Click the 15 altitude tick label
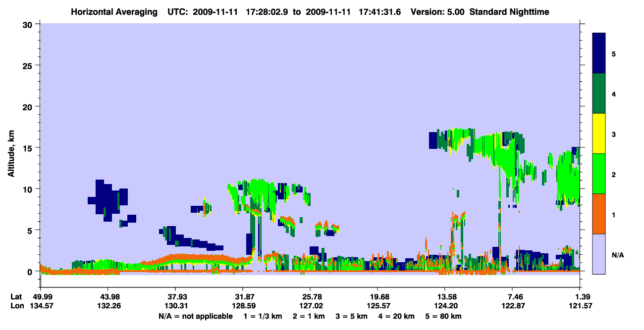Screen dimensions: 644x330 point(28,148)
